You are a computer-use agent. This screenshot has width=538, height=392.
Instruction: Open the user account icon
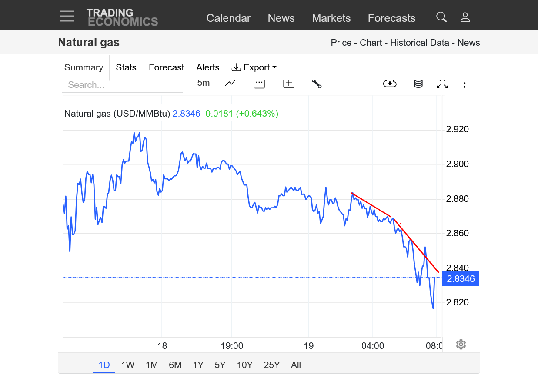pyautogui.click(x=465, y=17)
